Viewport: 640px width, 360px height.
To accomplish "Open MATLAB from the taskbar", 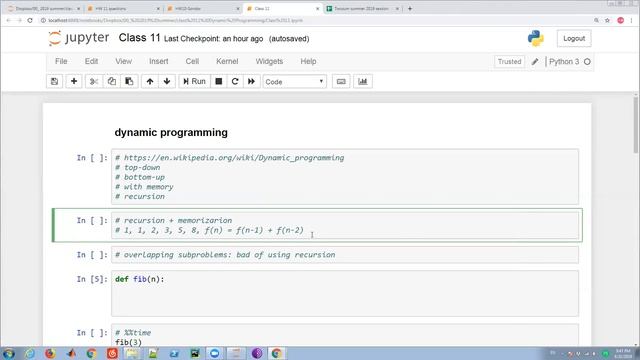I will pyautogui.click(x=71, y=353).
